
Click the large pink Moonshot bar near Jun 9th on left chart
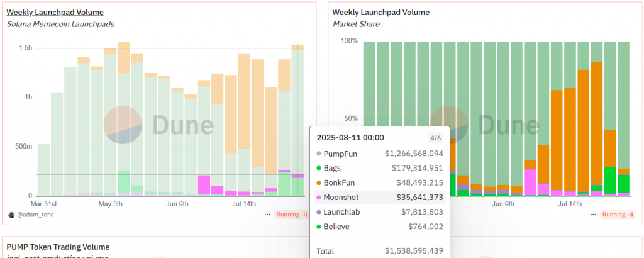[x=204, y=186]
